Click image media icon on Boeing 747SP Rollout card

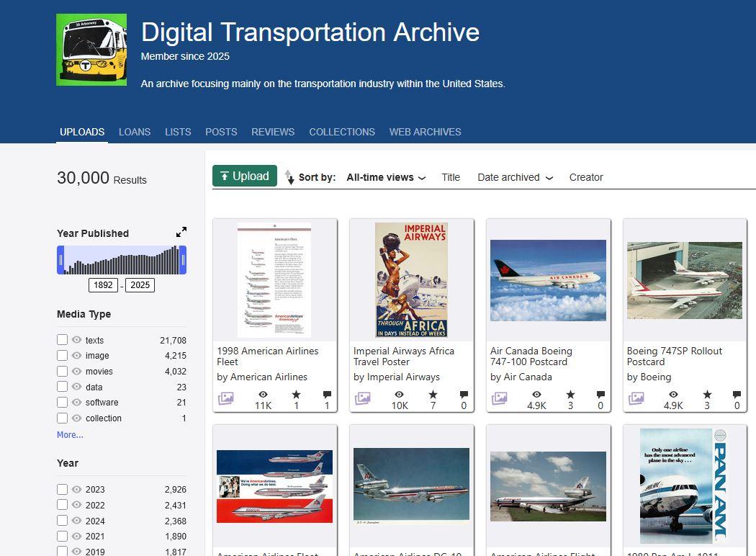(x=636, y=398)
